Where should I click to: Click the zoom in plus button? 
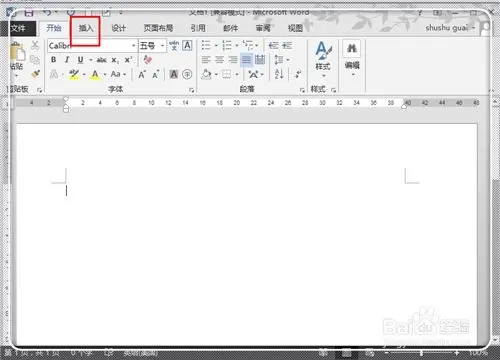coord(456,353)
